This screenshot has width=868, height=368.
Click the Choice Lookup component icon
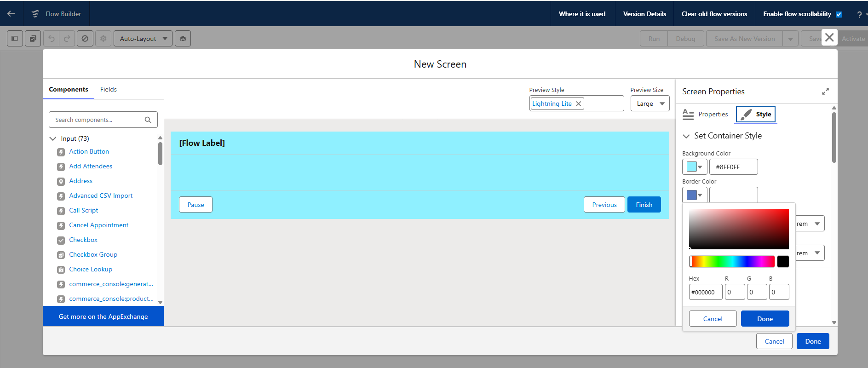point(61,270)
